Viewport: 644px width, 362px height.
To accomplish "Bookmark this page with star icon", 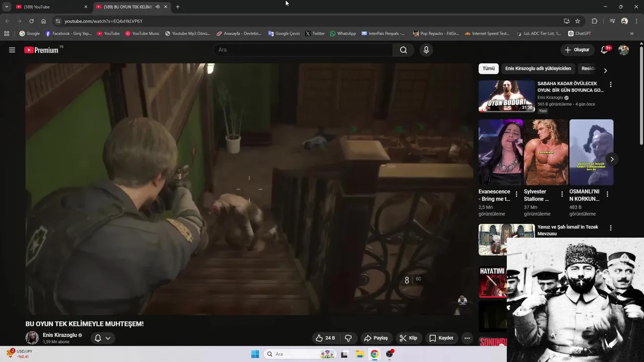I will (578, 21).
